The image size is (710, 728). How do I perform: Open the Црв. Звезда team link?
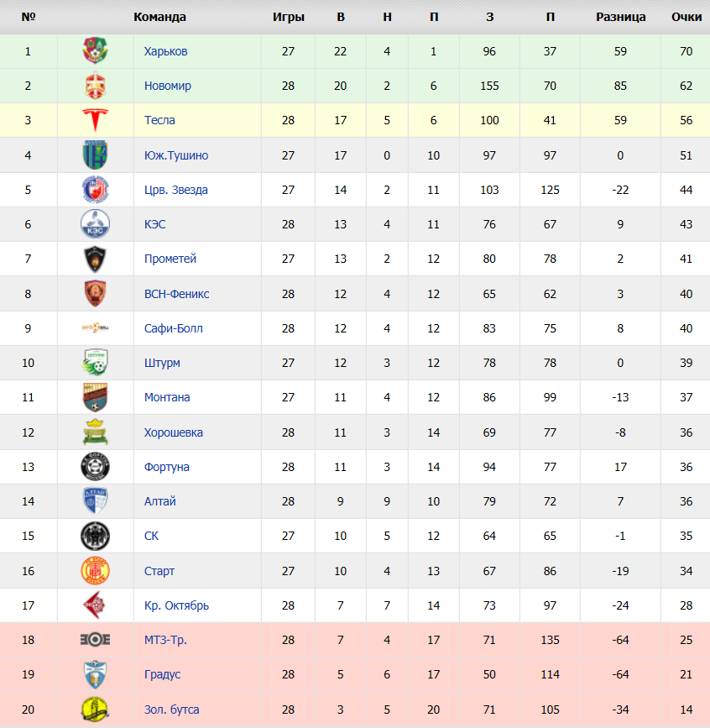tap(176, 190)
